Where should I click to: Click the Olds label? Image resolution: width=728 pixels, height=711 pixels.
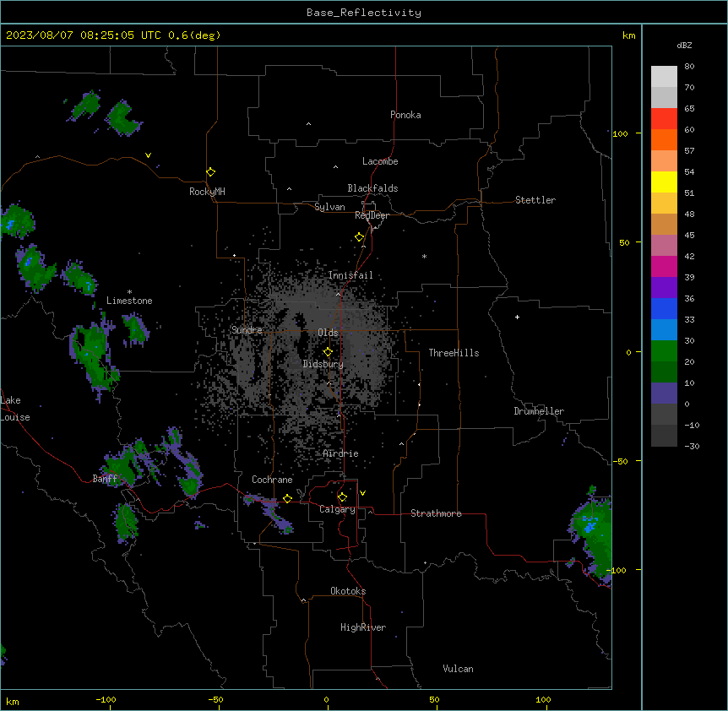328,333
